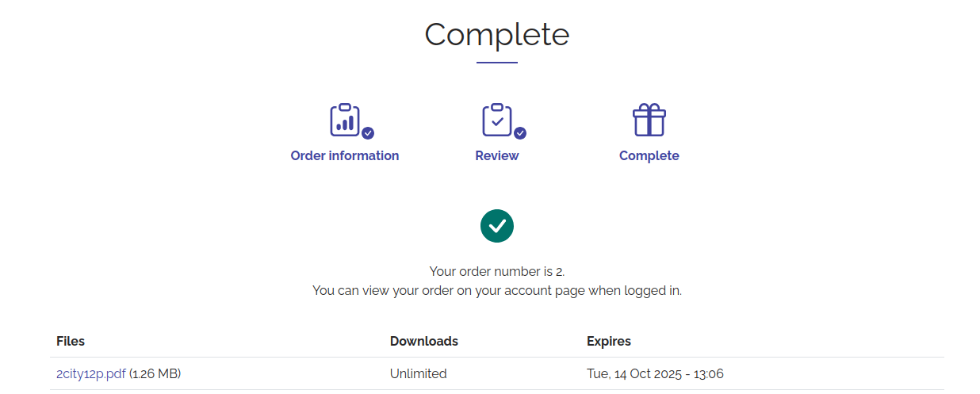Select the Complete step label
This screenshot has height=394, width=980.
point(649,155)
